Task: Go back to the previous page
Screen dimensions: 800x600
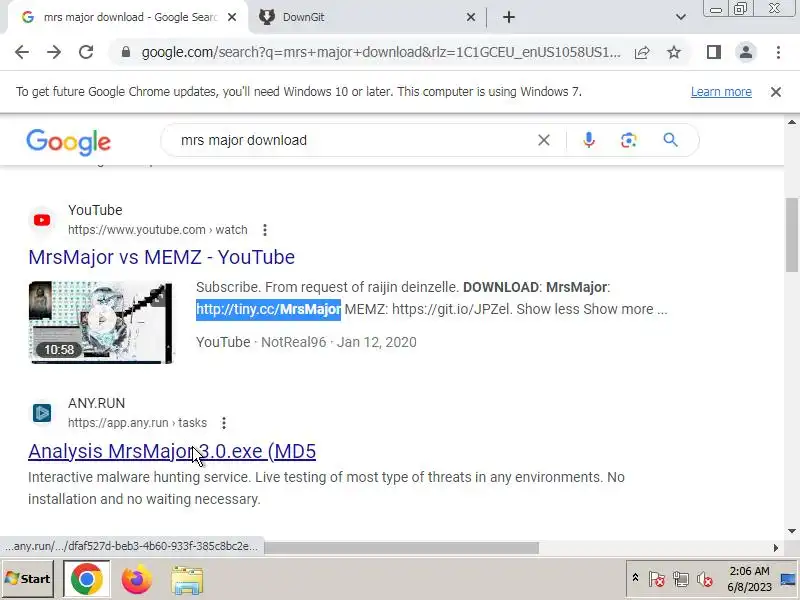Action: [x=22, y=52]
